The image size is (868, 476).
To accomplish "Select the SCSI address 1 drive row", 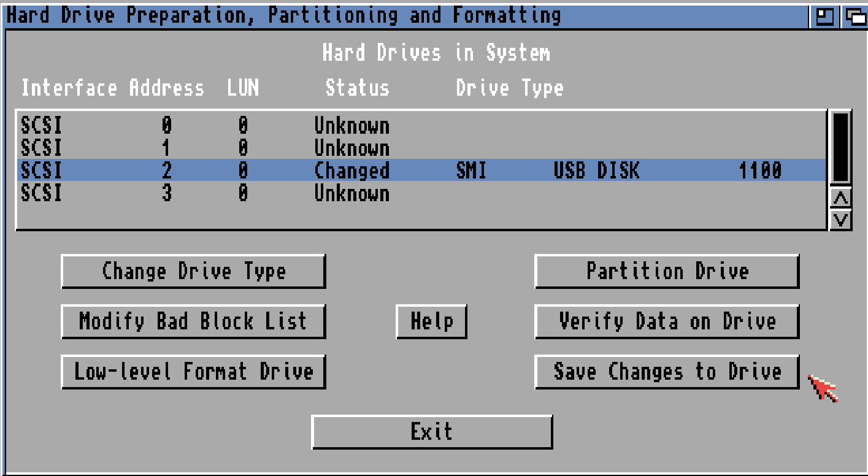I will 245,148.
